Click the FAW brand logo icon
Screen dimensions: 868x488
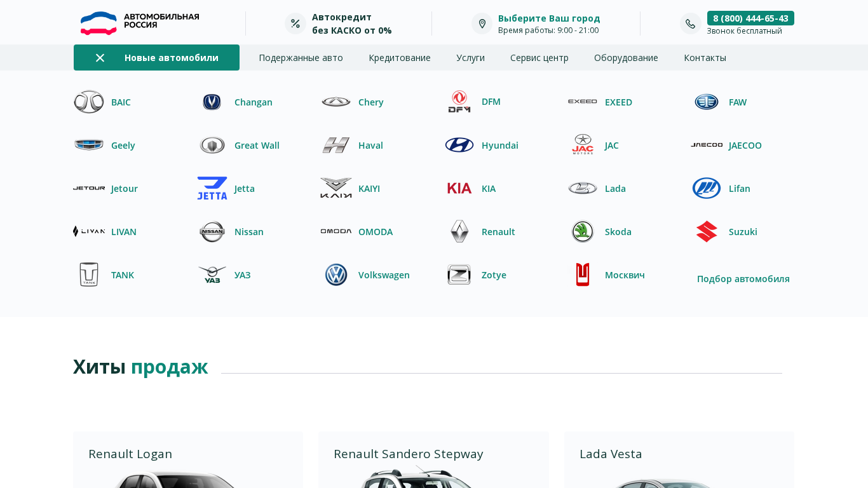tap(707, 102)
